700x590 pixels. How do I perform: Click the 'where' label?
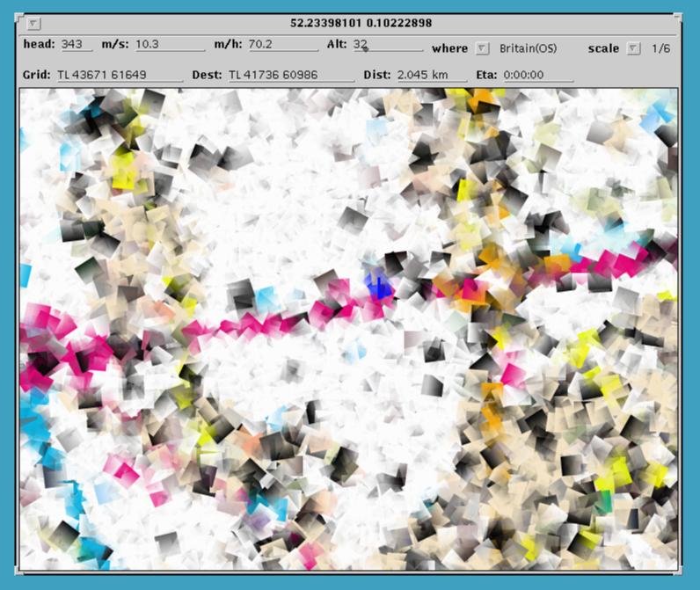pos(449,48)
